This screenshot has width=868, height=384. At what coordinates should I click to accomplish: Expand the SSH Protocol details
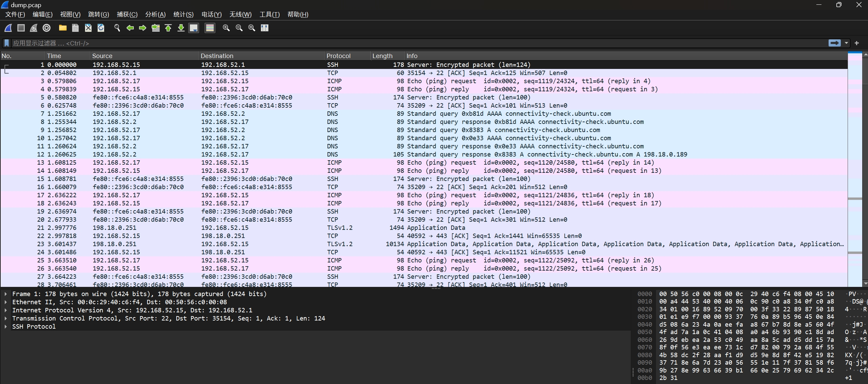click(x=6, y=327)
